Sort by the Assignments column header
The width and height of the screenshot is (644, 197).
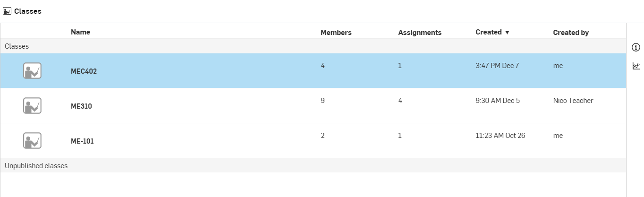420,33
